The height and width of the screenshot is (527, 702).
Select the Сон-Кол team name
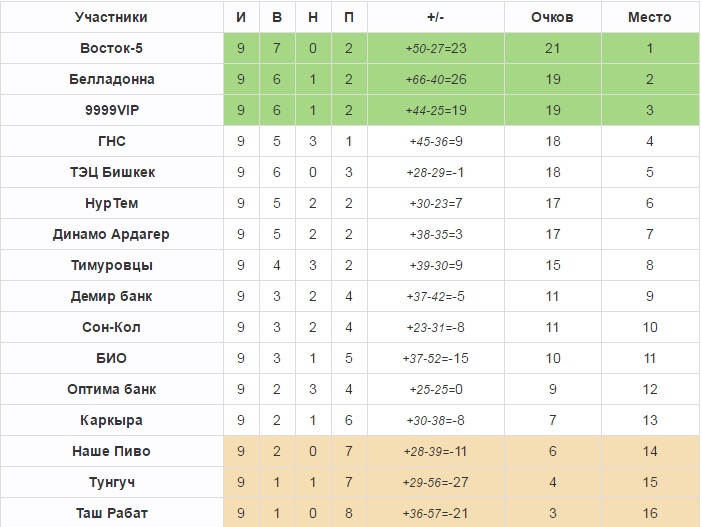point(111,327)
